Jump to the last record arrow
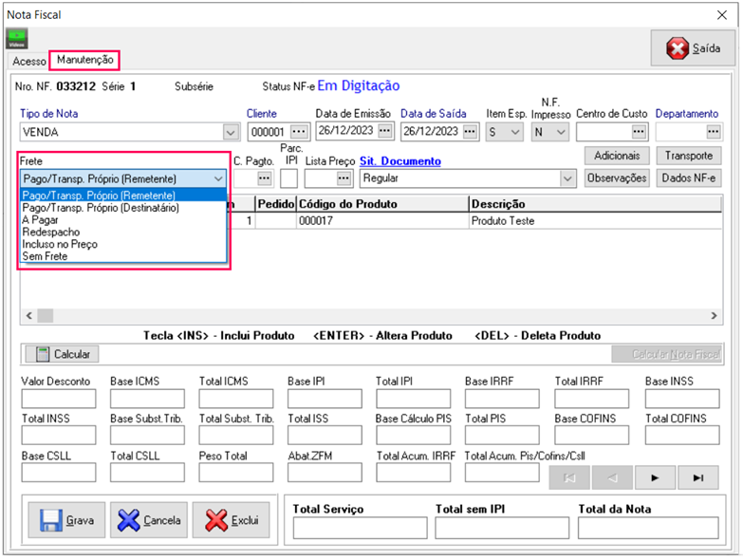Image resolution: width=743 pixels, height=560 pixels. tap(698, 477)
